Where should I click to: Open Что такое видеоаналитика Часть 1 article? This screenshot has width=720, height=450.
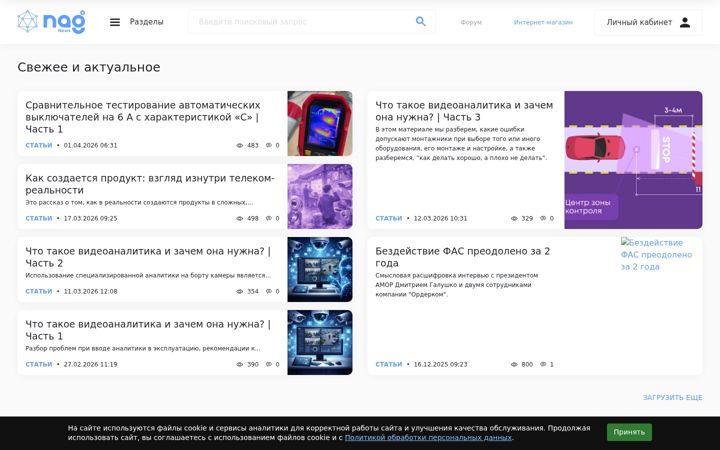tap(148, 330)
